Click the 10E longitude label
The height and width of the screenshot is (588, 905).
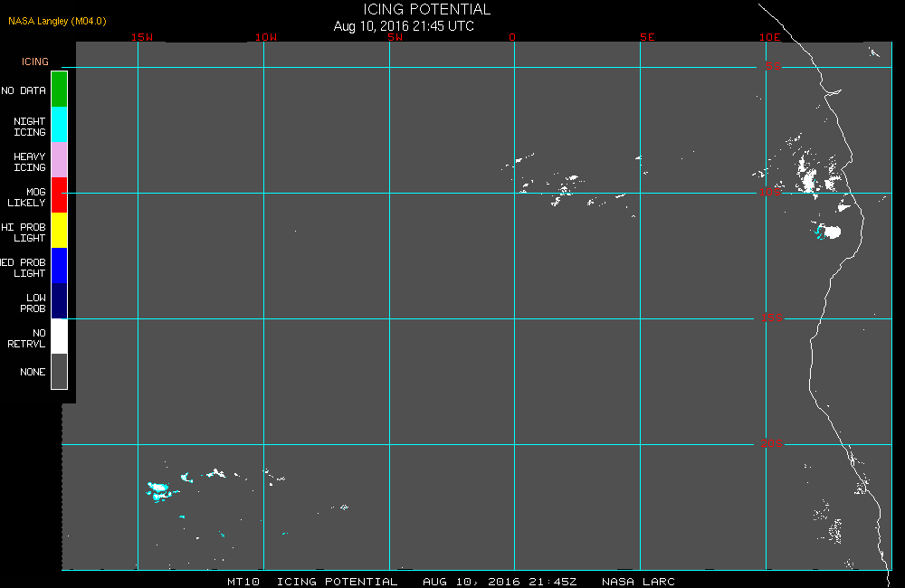click(x=769, y=37)
